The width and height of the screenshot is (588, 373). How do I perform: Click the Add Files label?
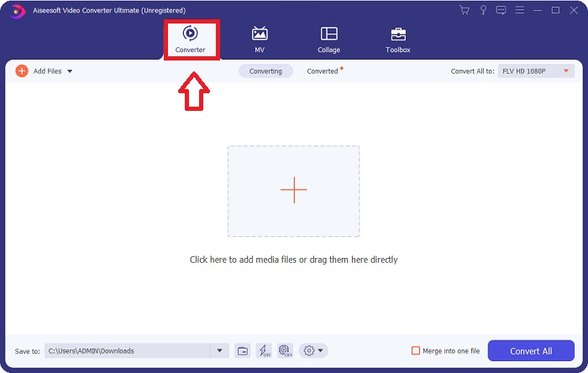(x=47, y=71)
